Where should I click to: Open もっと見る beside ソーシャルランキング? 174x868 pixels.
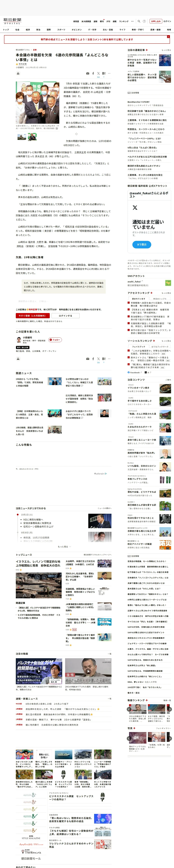166,341
